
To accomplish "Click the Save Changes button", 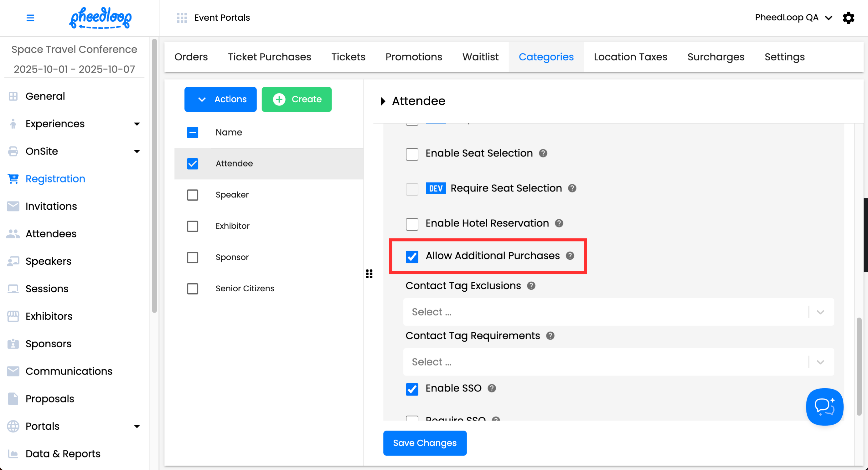I will (x=425, y=443).
